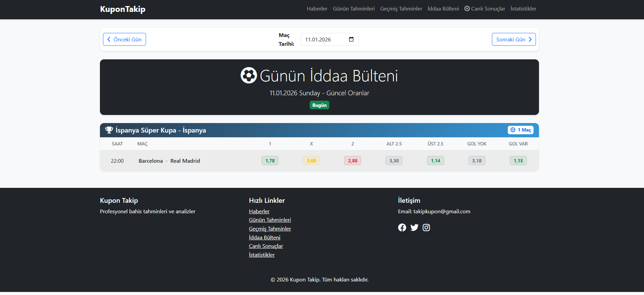Click the takipkupon@gmail.com email text
This screenshot has height=295, width=644.
pyautogui.click(x=442, y=211)
